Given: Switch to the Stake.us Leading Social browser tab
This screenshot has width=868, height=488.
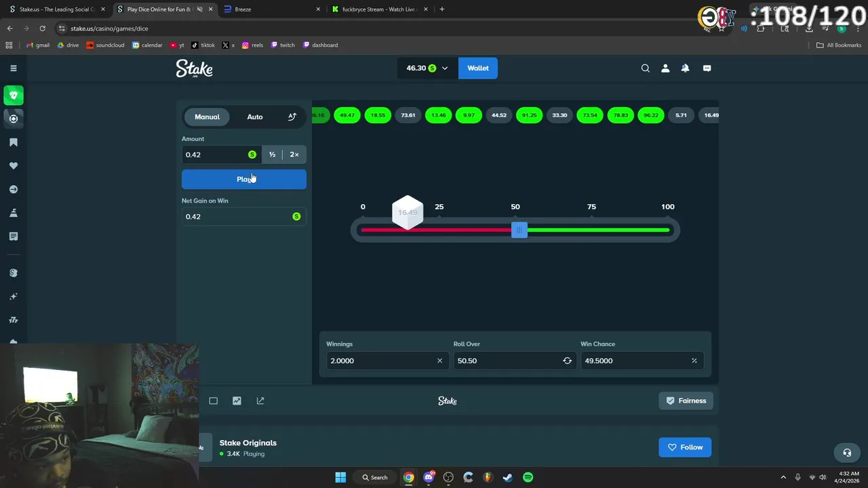Looking at the screenshot, I should point(56,9).
